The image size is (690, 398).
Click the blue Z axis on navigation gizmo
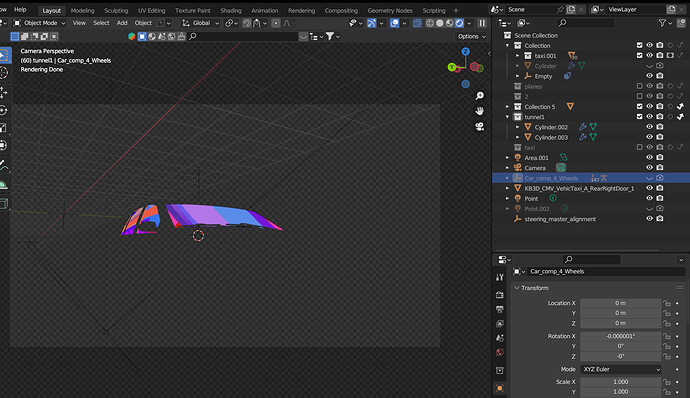coord(465,52)
